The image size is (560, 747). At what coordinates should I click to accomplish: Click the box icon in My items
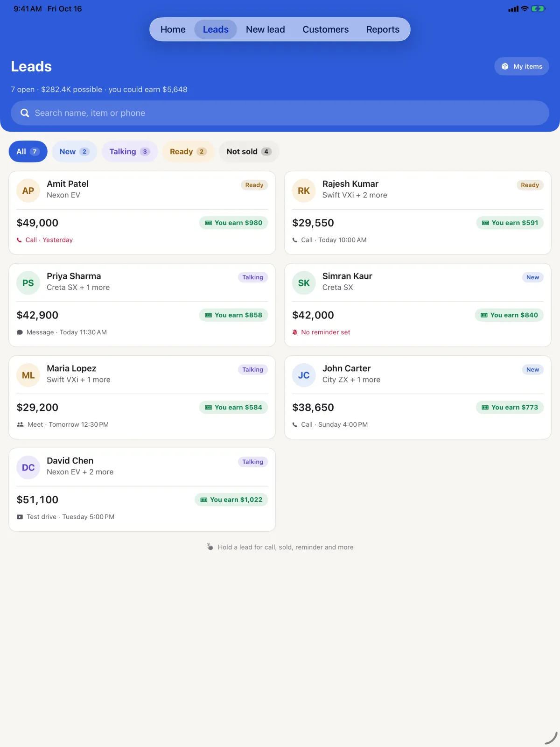pos(505,66)
